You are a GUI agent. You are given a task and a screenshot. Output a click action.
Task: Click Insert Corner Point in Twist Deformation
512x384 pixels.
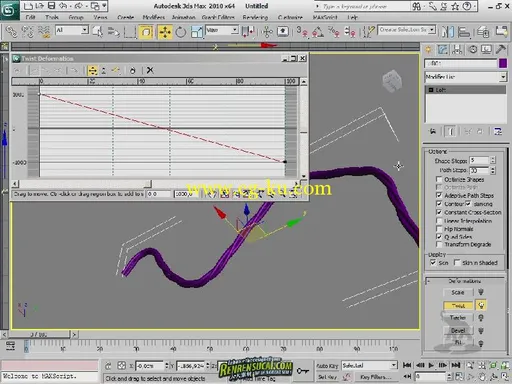(x=116, y=70)
